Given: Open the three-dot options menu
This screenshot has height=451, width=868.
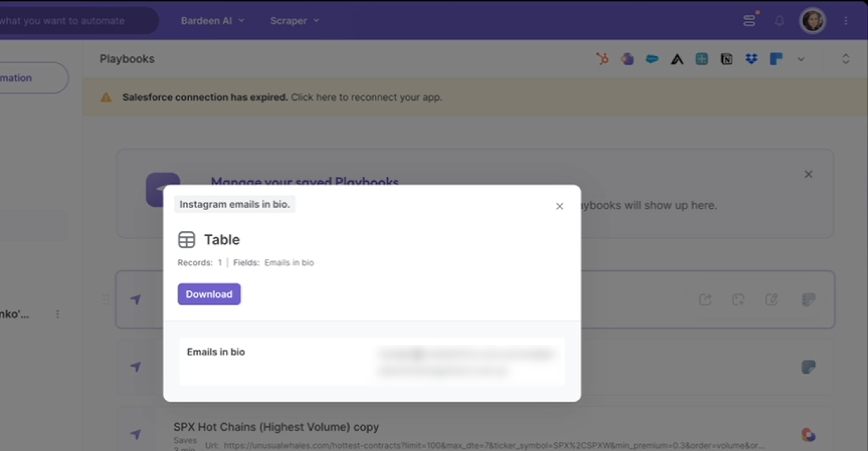Looking at the screenshot, I should tap(846, 20).
